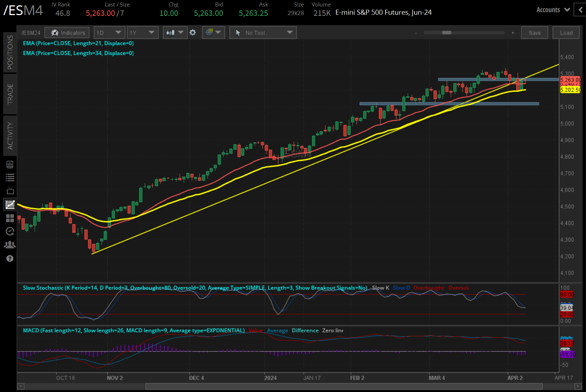Open the 1Y time range dropdown
This screenshot has height=392, width=586.
pos(143,33)
